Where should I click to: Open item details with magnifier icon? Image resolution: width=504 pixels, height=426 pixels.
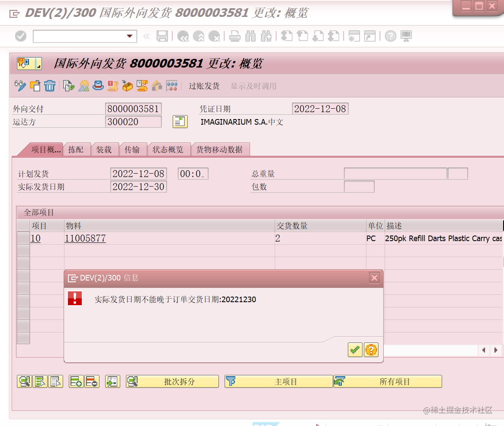(24, 381)
